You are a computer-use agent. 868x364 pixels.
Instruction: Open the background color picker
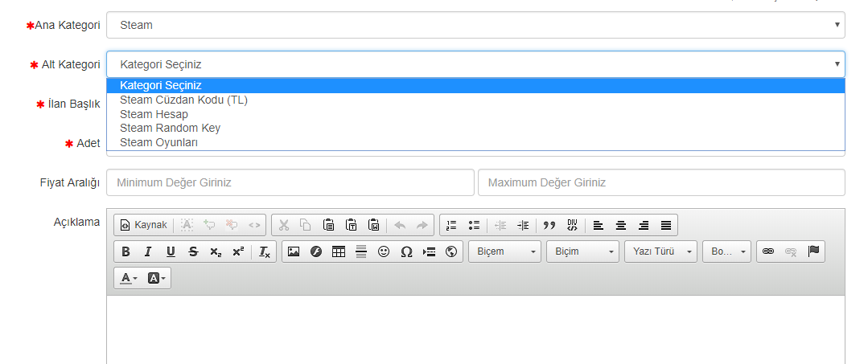click(x=157, y=278)
